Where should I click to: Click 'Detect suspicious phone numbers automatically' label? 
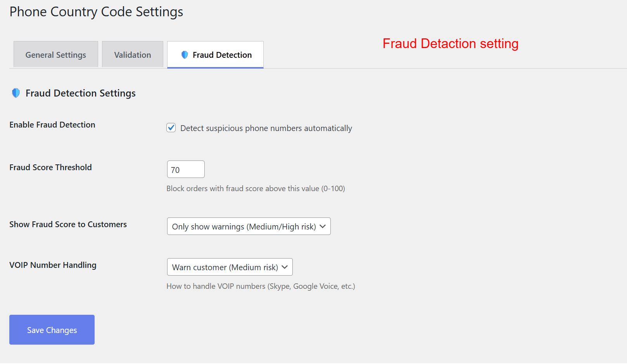pyautogui.click(x=266, y=128)
